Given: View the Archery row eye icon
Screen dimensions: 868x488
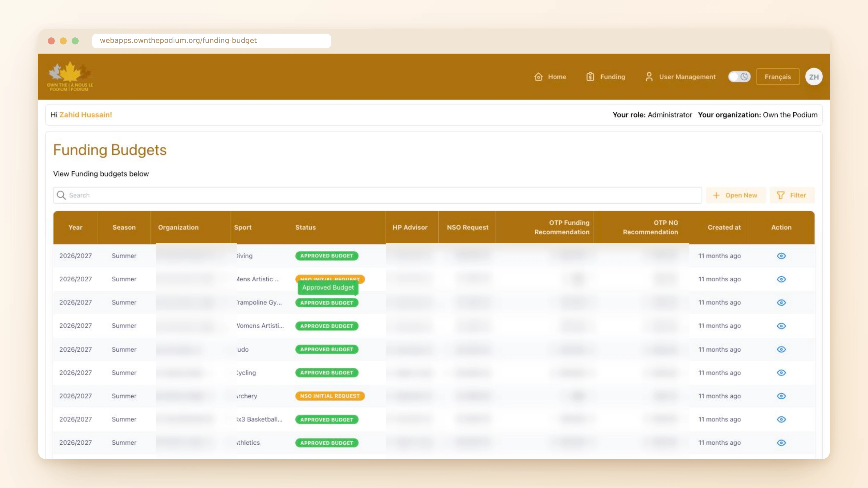Looking at the screenshot, I should tap(781, 396).
